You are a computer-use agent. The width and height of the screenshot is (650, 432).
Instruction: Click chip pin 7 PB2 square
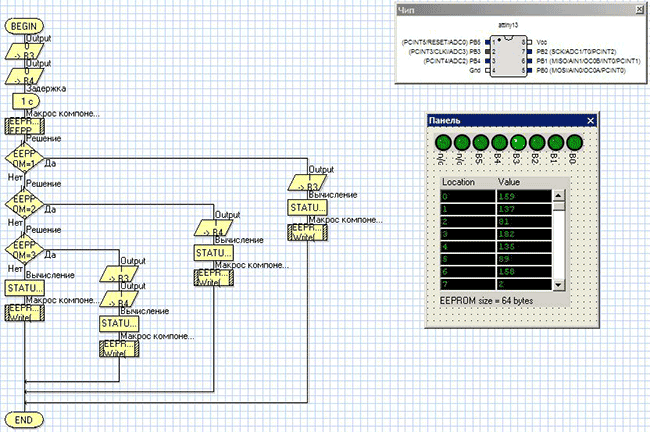pyautogui.click(x=529, y=52)
